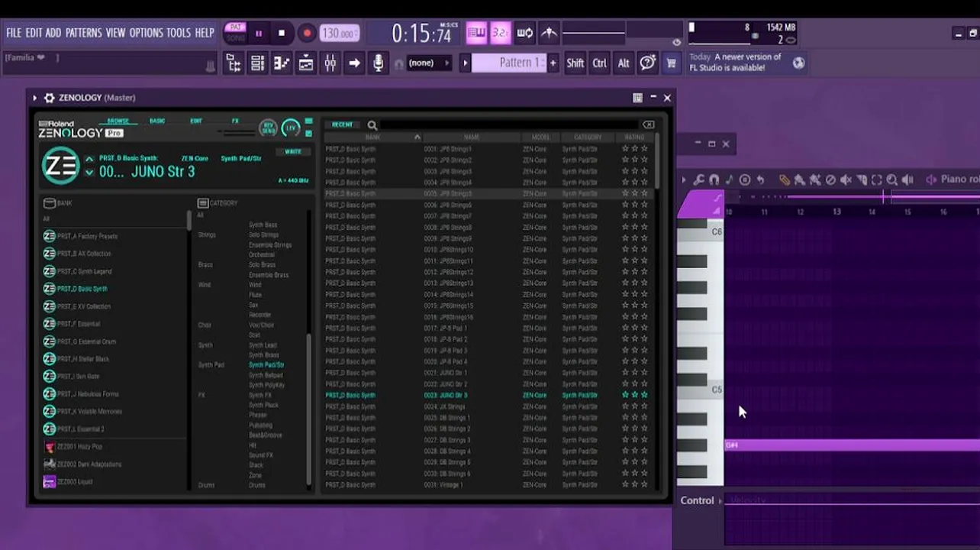Toggle the Shift key button

[575, 63]
